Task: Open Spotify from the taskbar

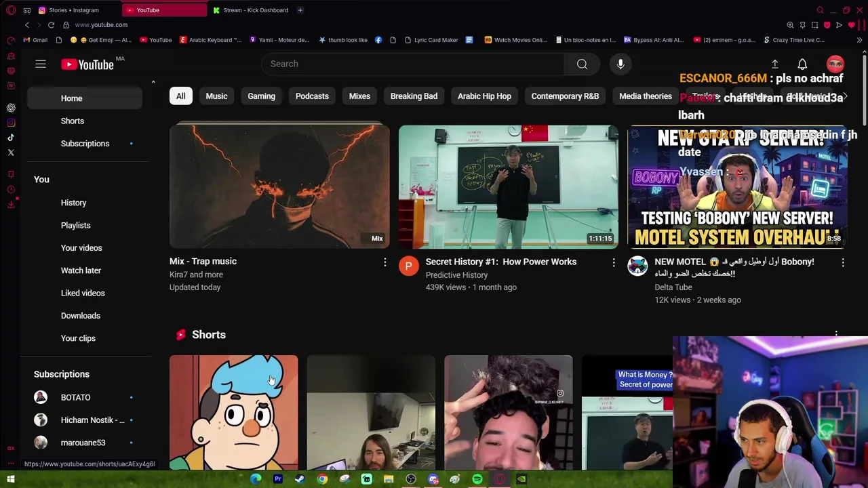Action: [477, 479]
